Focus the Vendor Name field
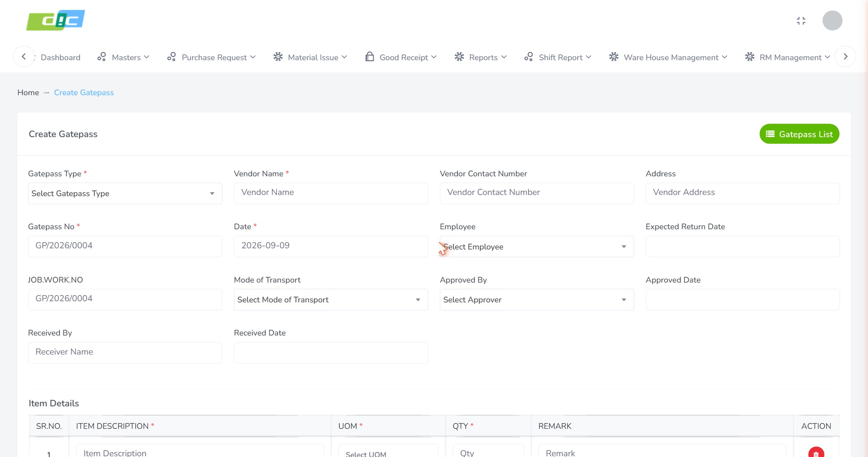 click(x=331, y=193)
